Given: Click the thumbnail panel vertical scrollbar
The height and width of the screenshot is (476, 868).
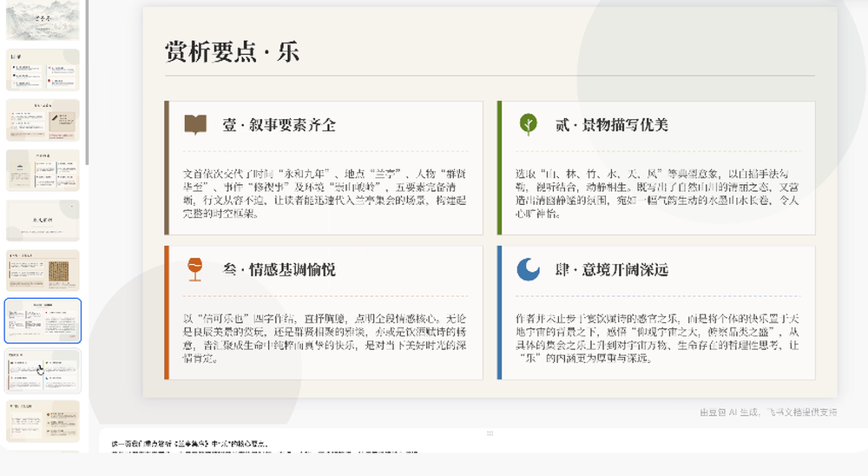Looking at the screenshot, I should [87, 83].
